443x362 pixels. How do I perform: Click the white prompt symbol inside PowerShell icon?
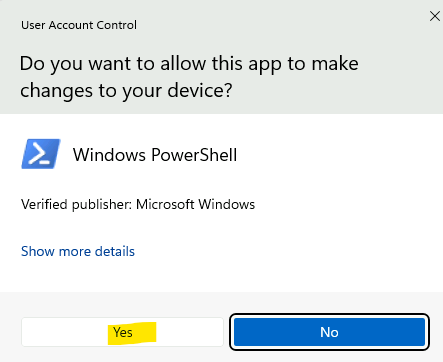click(x=39, y=155)
